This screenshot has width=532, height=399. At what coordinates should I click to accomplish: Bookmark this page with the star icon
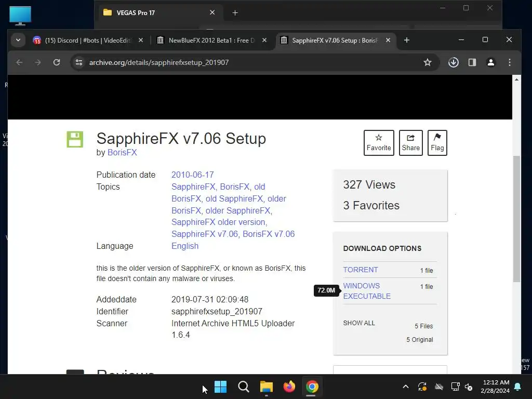[x=428, y=62]
